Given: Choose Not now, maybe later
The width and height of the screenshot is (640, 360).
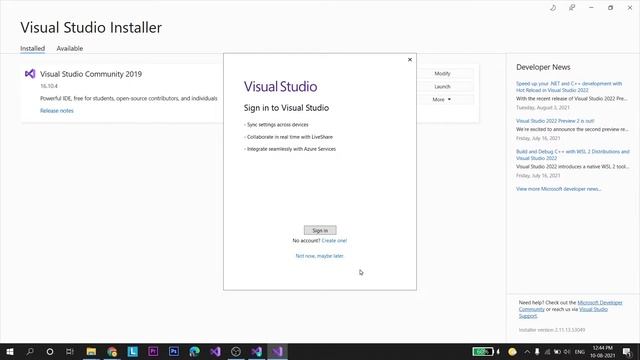Looking at the screenshot, I should coord(320,256).
